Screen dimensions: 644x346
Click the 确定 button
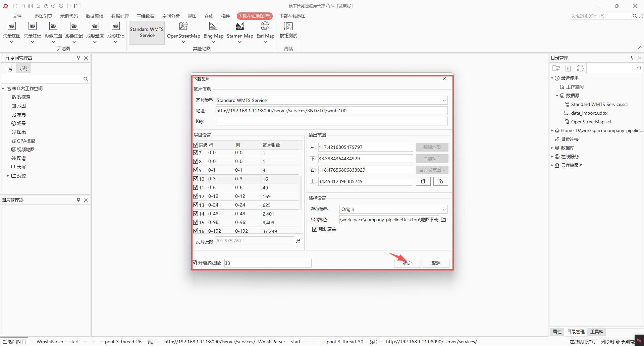[x=408, y=263]
